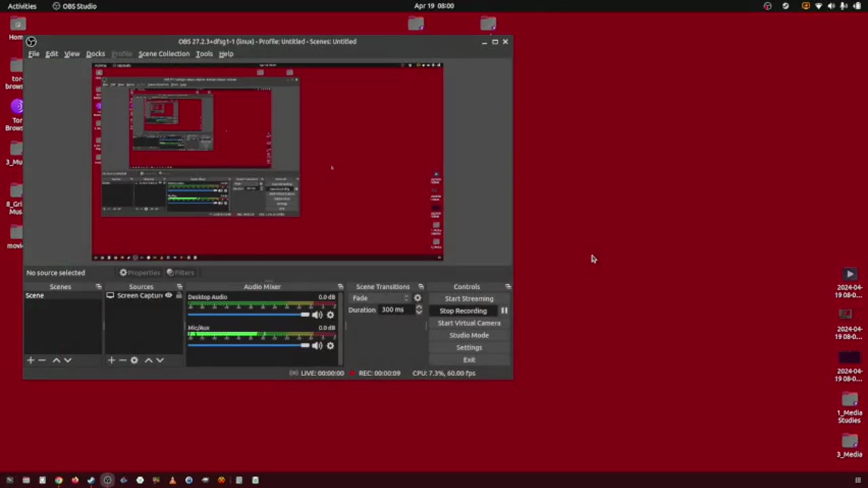Open the Help menu
This screenshot has width=868, height=488.
tap(226, 54)
